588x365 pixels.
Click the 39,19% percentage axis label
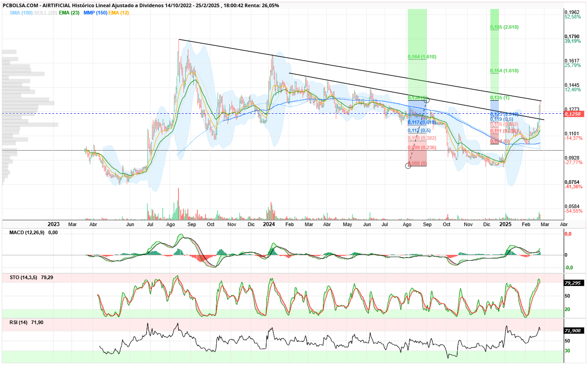coord(573,41)
